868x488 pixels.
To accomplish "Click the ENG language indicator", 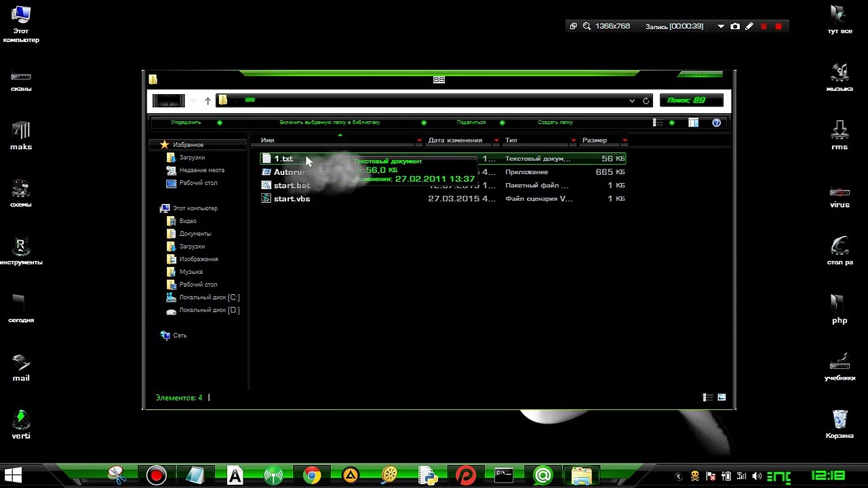I will coord(779,476).
